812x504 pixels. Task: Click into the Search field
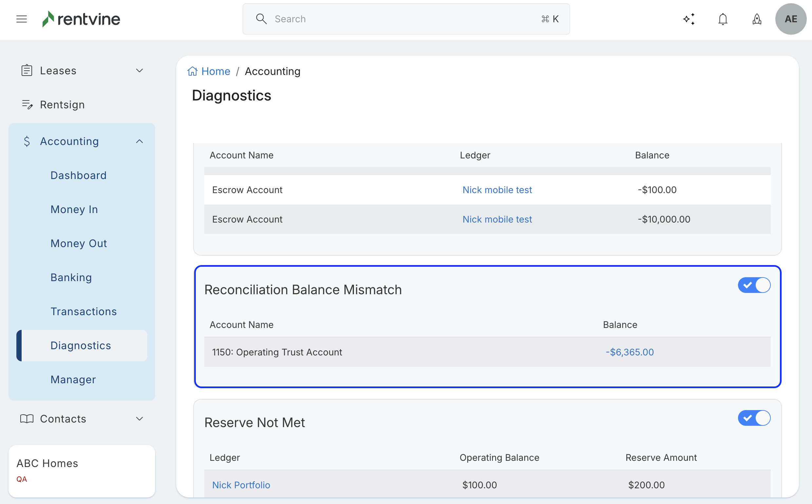click(x=400, y=19)
